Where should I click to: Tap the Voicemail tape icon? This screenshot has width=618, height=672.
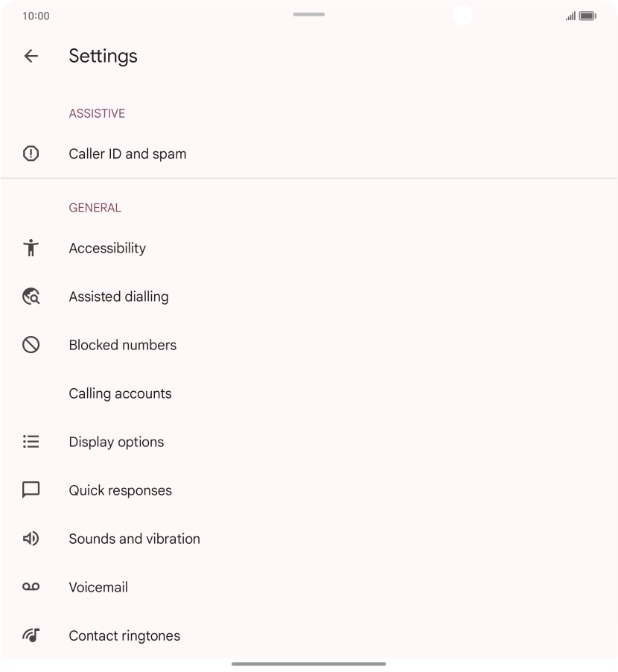31,587
